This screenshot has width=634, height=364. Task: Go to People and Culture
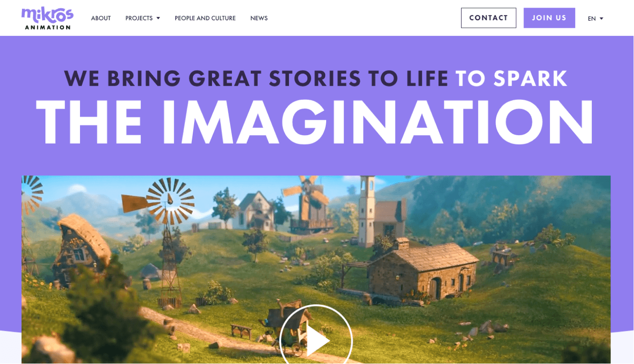205,18
